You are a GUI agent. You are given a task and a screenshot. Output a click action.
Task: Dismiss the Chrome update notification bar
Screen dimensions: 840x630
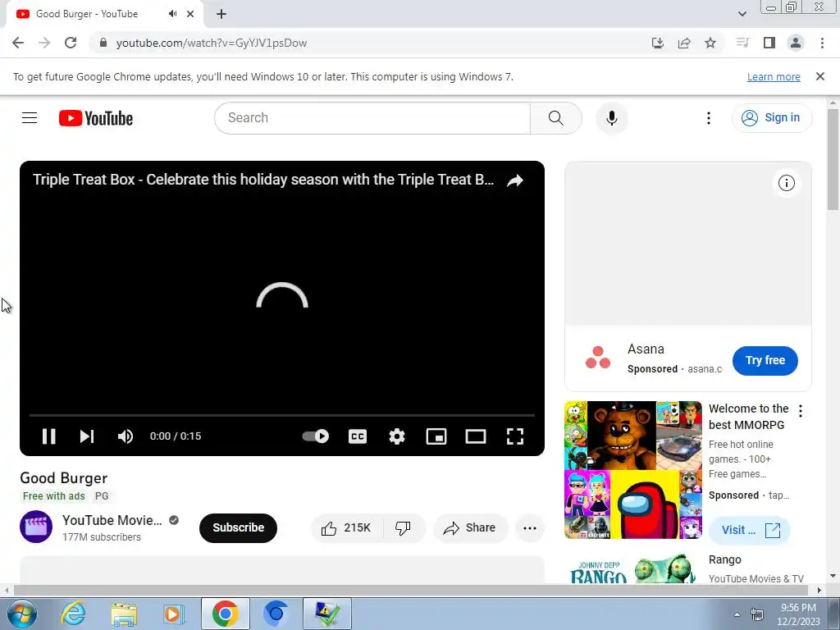click(819, 76)
